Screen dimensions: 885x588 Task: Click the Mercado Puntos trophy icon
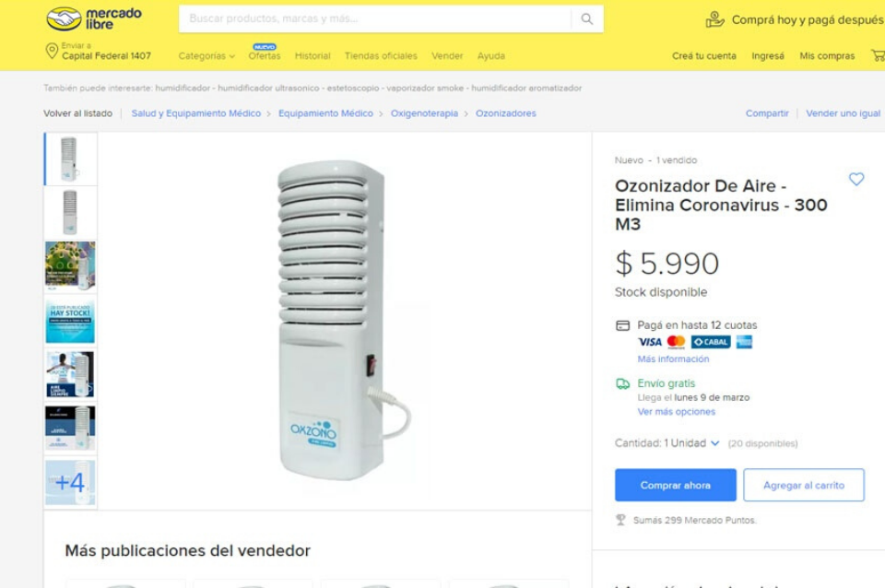620,520
